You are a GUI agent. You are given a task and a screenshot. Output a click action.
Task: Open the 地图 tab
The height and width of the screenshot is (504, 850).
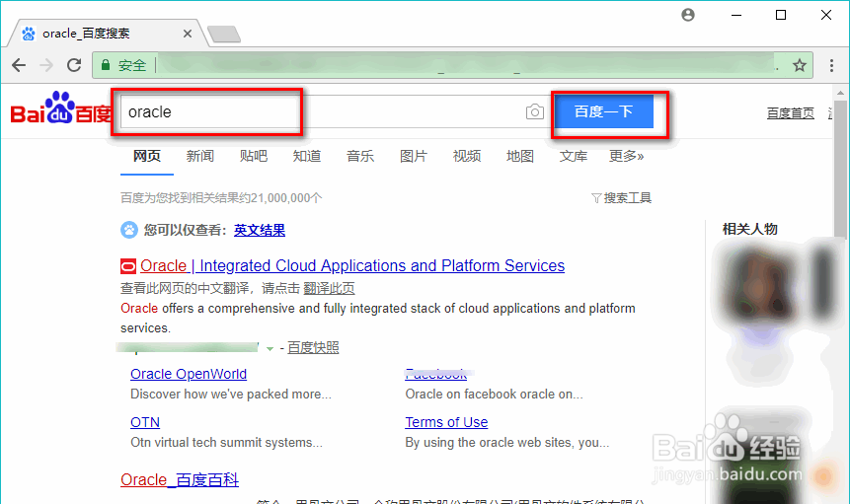520,156
